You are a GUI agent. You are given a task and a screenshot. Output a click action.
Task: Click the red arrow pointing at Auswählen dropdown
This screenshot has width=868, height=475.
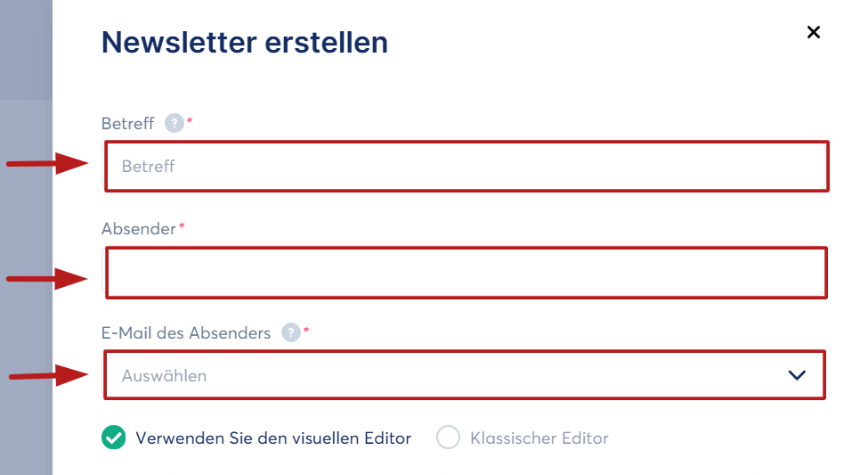coord(49,375)
